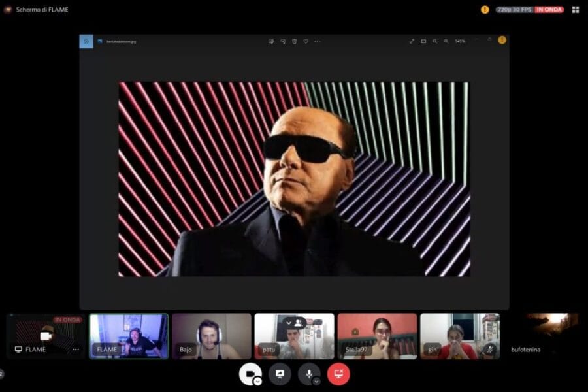Screen dimensions: 588x392
Task: Focus gin's video tile
Action: pos(460,336)
